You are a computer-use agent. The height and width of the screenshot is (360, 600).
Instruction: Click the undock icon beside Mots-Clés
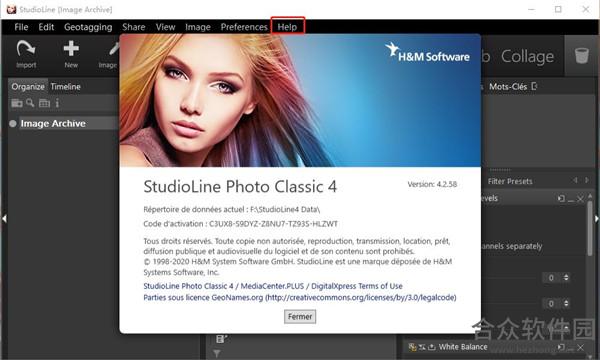point(535,86)
